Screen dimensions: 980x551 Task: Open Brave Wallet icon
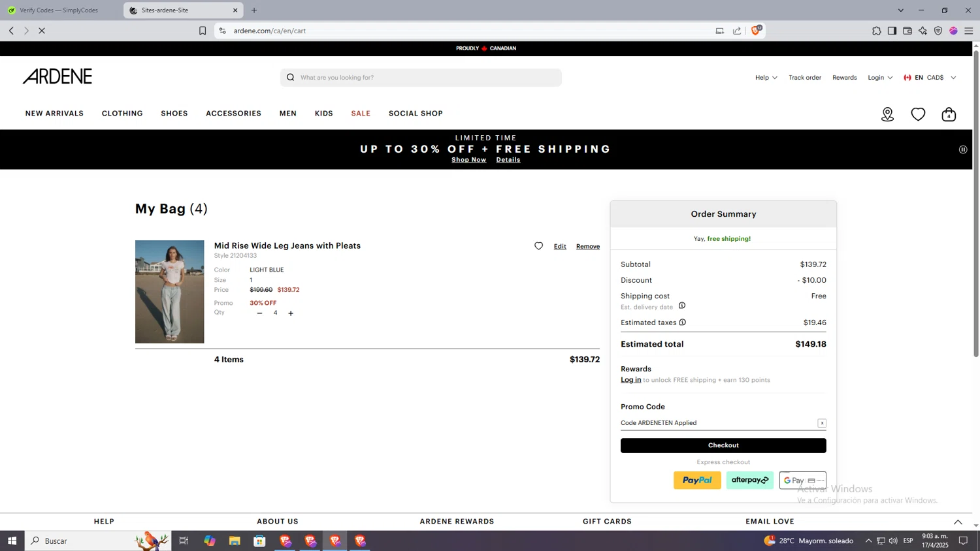pos(907,31)
